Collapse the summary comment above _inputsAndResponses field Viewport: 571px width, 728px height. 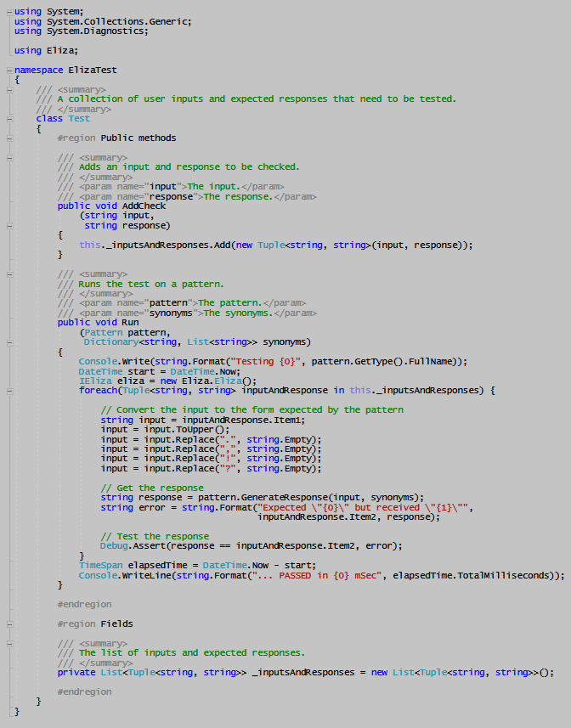9,644
